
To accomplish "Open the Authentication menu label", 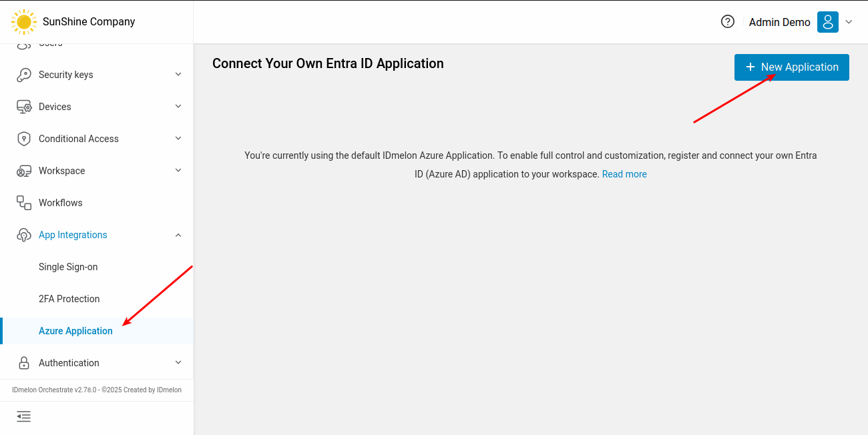I will 69,363.
